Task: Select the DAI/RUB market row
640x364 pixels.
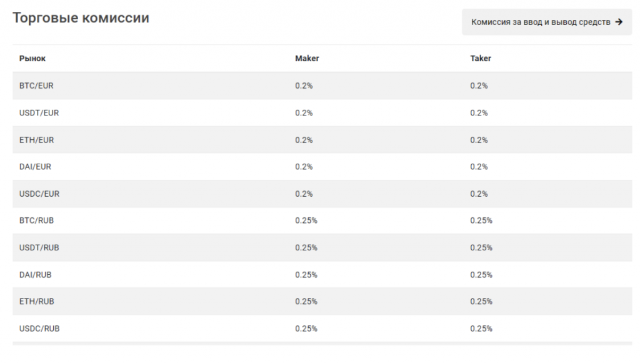Action: click(x=35, y=275)
